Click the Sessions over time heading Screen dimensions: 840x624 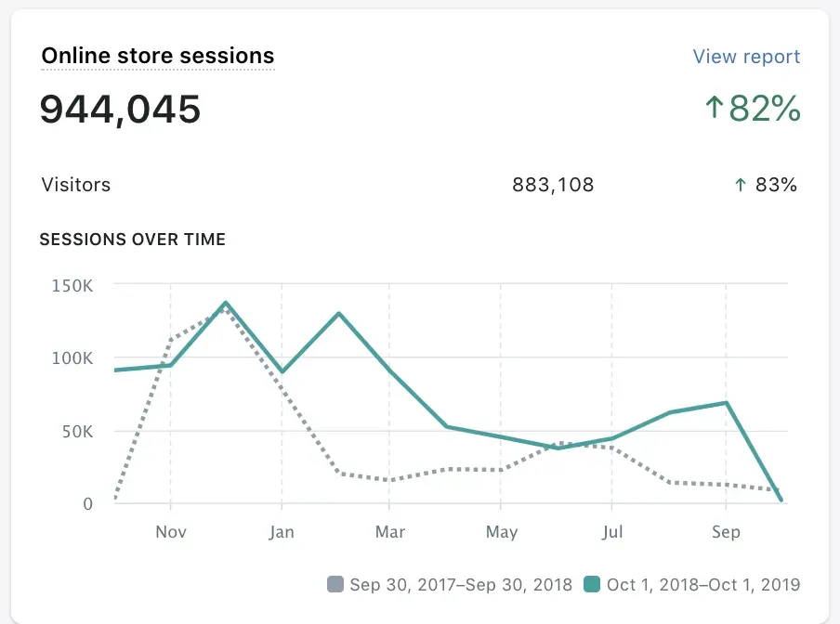[x=133, y=240]
